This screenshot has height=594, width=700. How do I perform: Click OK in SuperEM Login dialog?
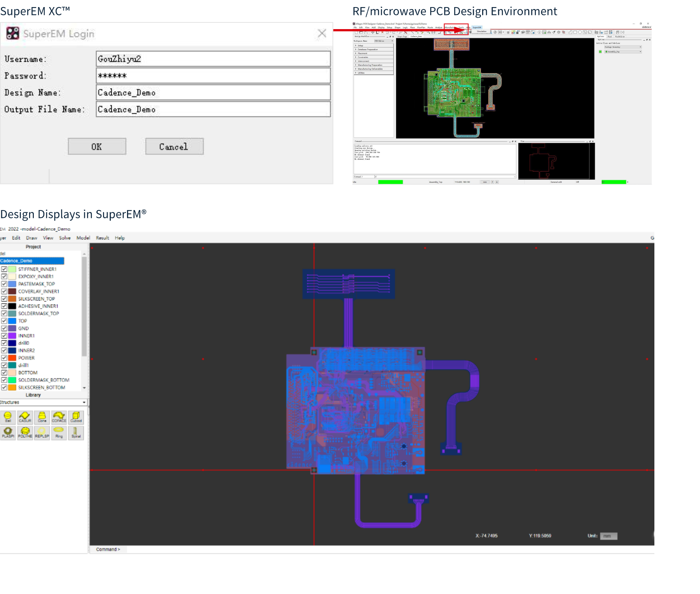click(x=97, y=146)
